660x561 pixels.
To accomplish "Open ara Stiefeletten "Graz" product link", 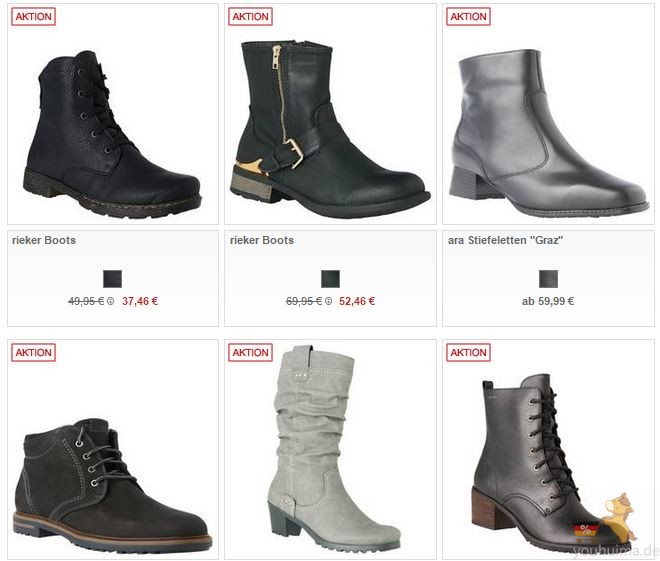I will (506, 240).
